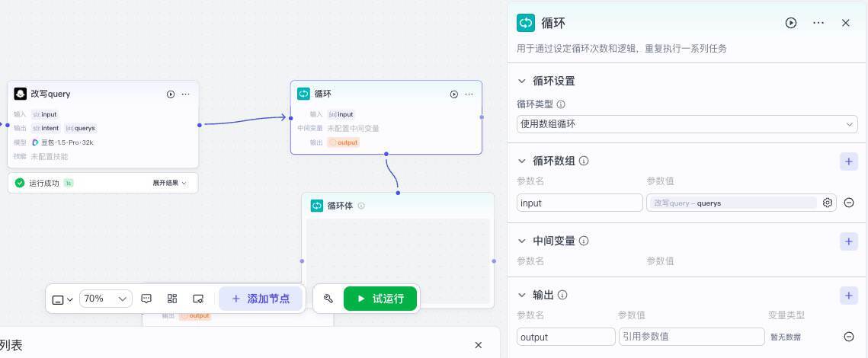The height and width of the screenshot is (358, 868).
Task: Open the settings gear for the querys value
Action: [828, 203]
